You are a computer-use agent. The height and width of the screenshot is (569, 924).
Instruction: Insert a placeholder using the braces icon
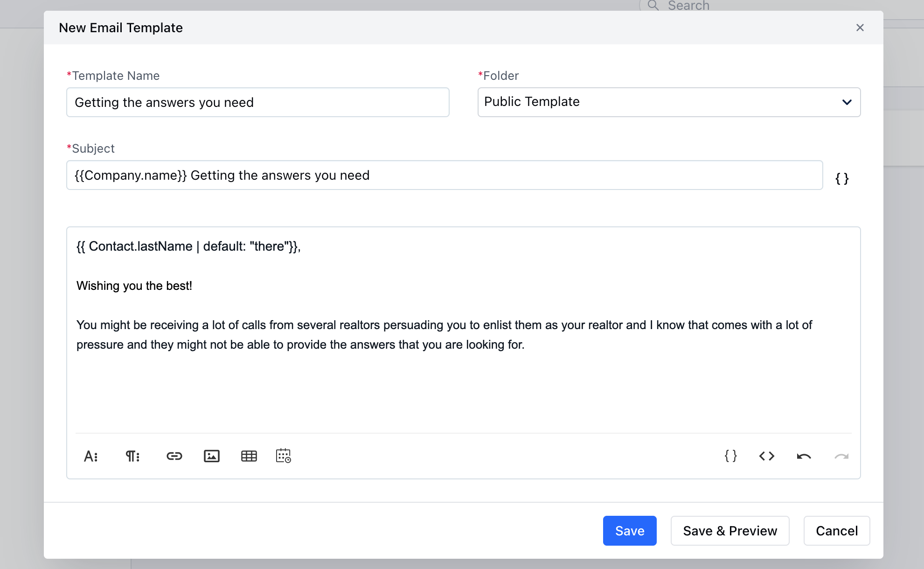(x=730, y=456)
